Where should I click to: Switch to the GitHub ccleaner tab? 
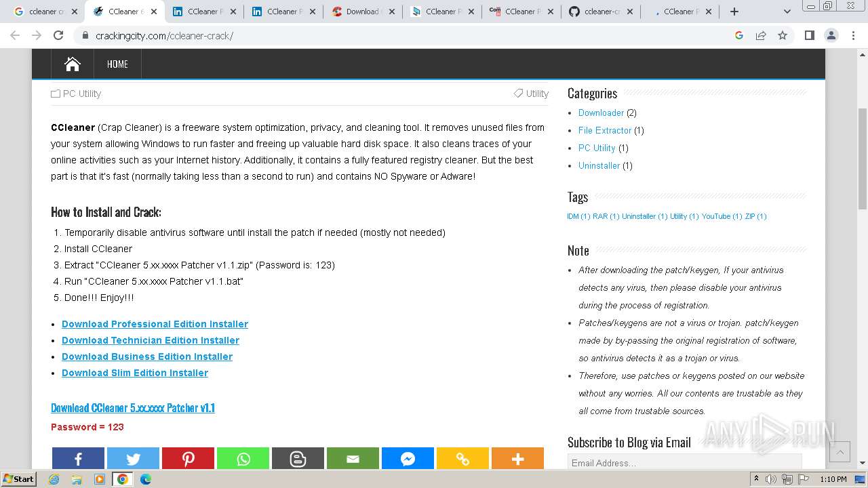[x=599, y=12]
